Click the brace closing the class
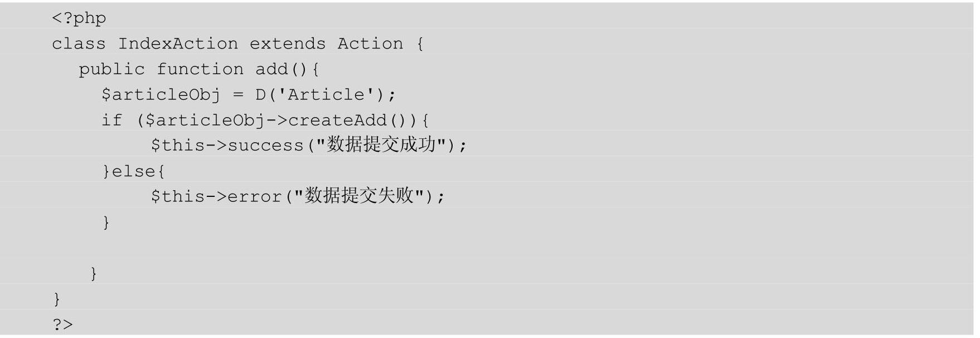This screenshot has width=980, height=338. pos(57,300)
